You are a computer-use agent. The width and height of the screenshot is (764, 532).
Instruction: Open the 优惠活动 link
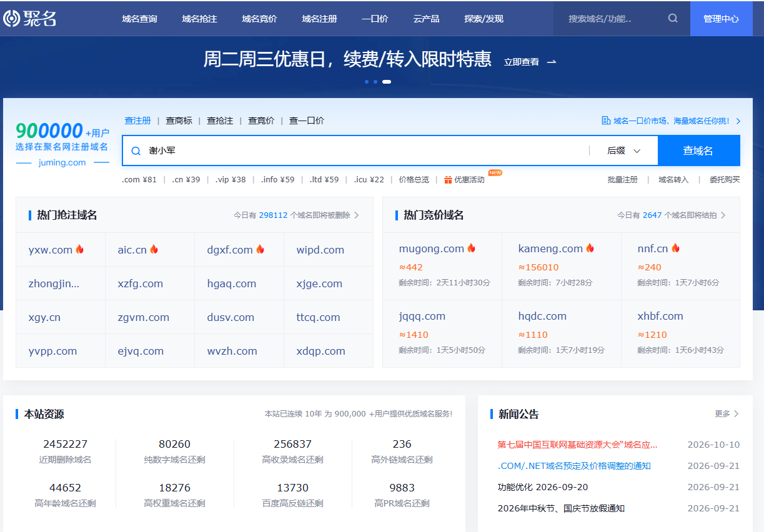click(x=469, y=179)
